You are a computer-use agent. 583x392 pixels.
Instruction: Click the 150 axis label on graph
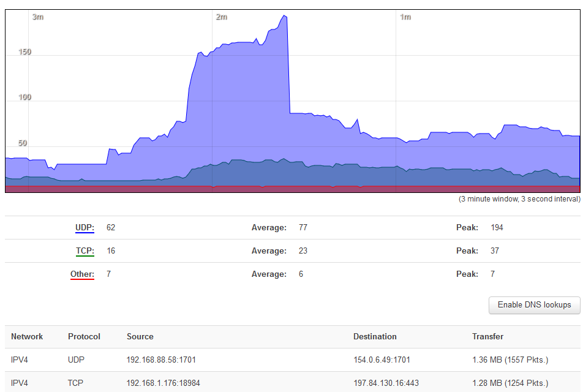25,51
